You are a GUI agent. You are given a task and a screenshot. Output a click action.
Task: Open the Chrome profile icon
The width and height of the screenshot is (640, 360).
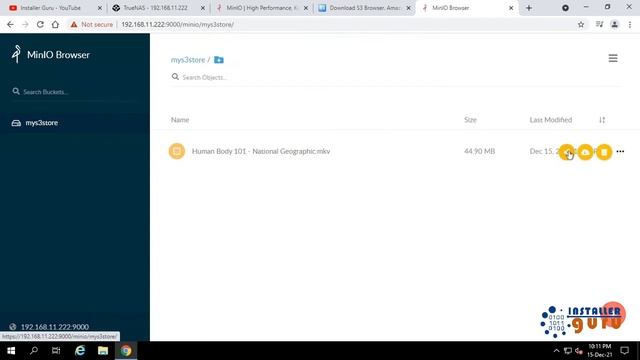click(x=614, y=24)
